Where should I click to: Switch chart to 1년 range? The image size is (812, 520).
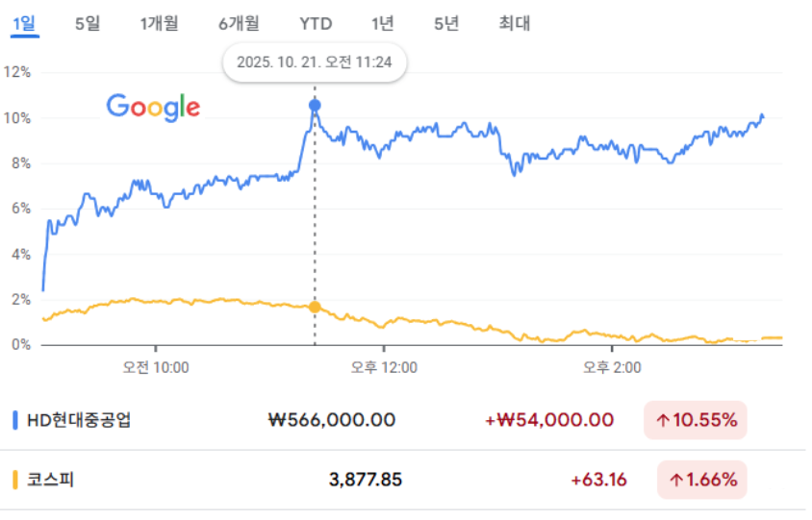point(383,24)
